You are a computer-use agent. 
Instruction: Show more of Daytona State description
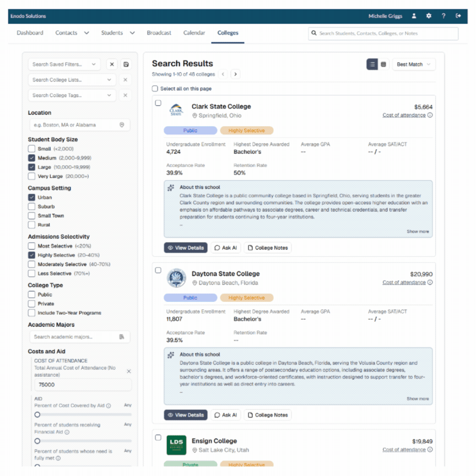point(418,398)
